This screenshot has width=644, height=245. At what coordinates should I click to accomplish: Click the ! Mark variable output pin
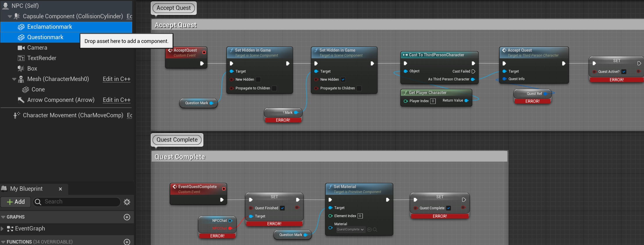[x=296, y=113]
